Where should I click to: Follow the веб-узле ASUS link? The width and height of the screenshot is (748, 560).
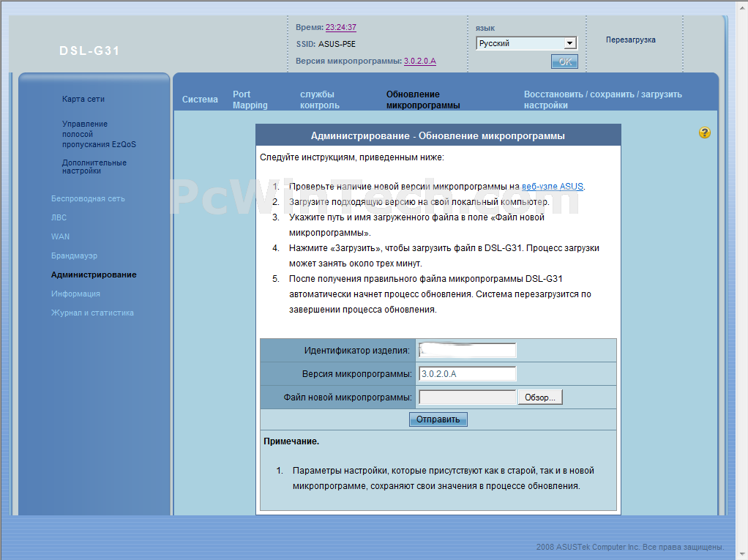pos(553,187)
